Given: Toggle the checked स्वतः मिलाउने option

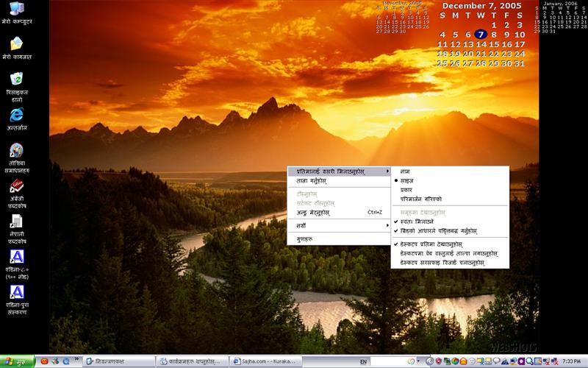Looking at the screenshot, I should (x=417, y=221).
